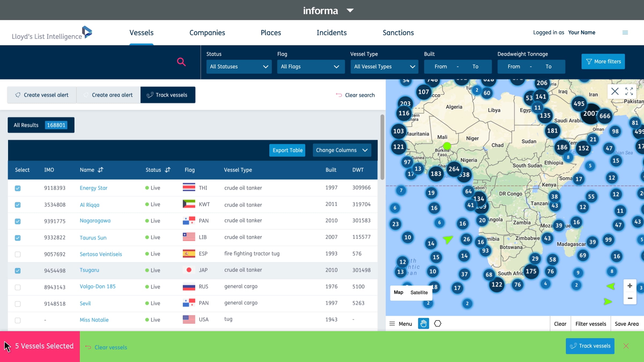644x362 pixels.
Task: Zoom out on the map
Action: click(x=630, y=298)
